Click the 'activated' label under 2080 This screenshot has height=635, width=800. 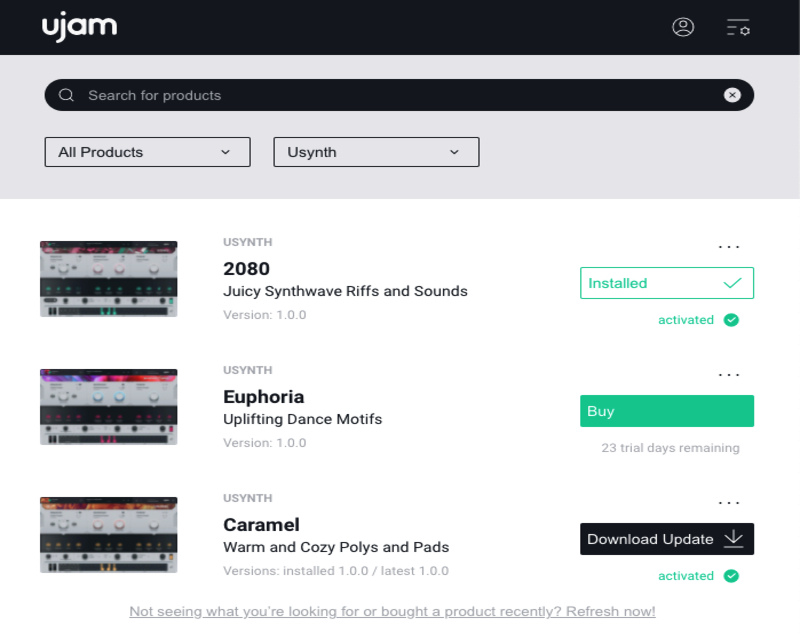tap(686, 320)
